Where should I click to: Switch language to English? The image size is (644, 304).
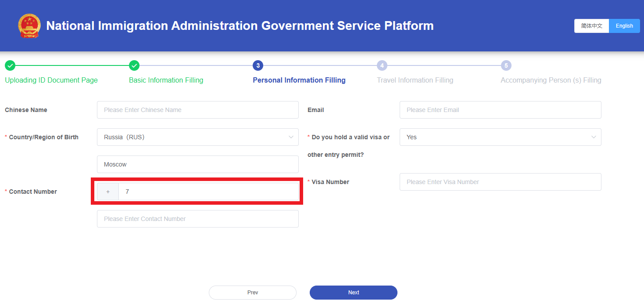pos(624,26)
